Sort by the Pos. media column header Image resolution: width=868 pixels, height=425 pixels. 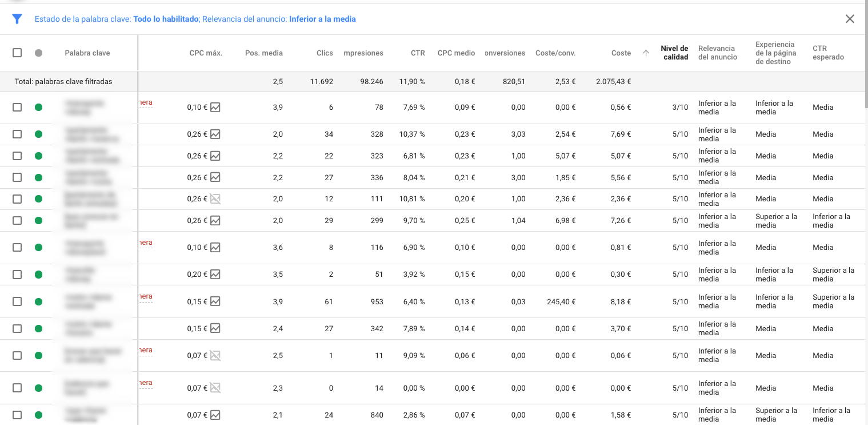tap(264, 53)
